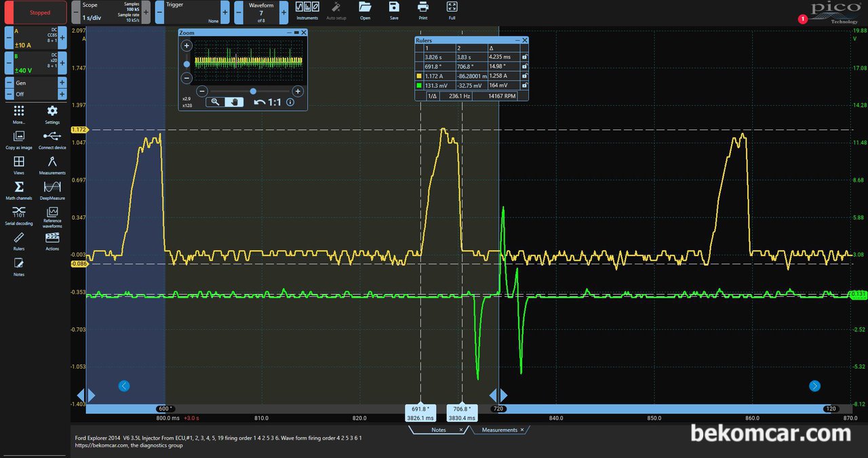868x458 pixels.
Task: Open Channel A ±10 A settings
Action: [36, 38]
